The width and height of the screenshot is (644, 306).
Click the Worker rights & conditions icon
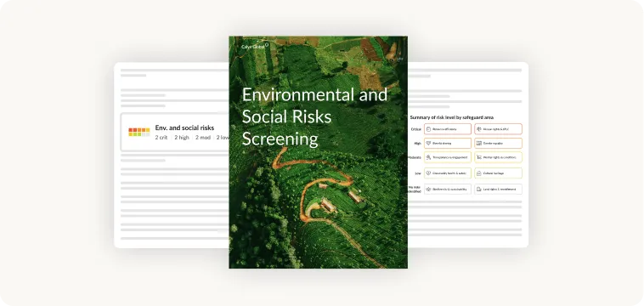pyautogui.click(x=479, y=157)
